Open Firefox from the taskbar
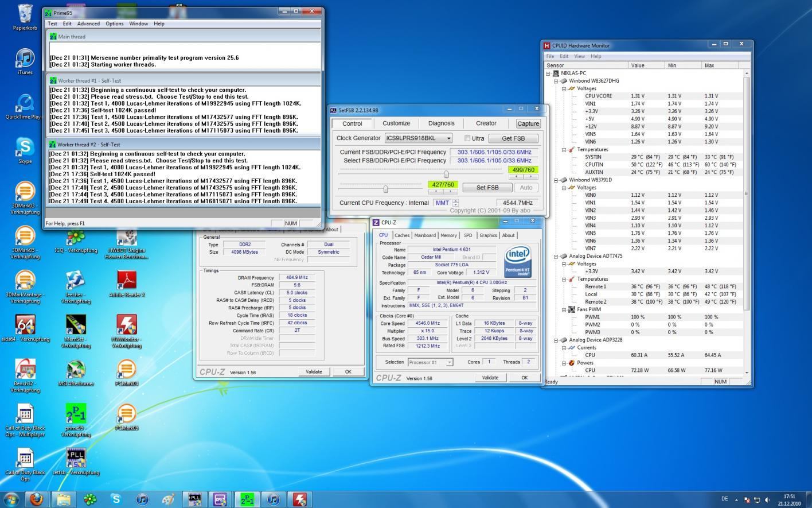The height and width of the screenshot is (508, 812). point(36,499)
